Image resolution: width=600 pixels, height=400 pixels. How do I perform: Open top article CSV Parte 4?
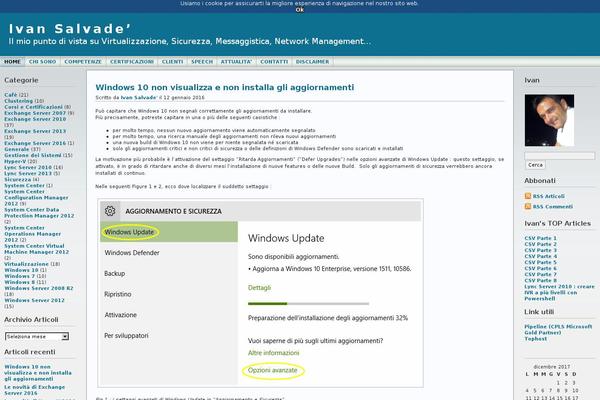click(541, 256)
